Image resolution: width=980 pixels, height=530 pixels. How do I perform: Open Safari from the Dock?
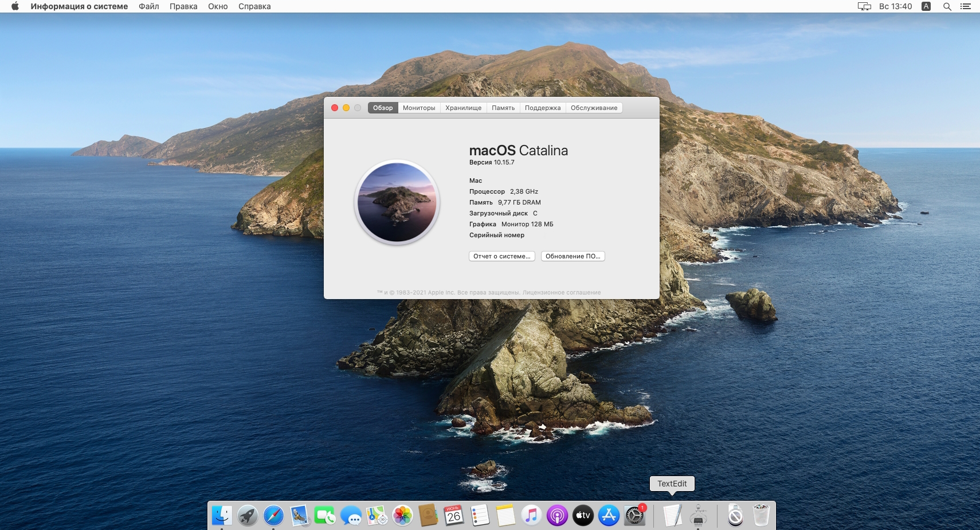[273, 516]
